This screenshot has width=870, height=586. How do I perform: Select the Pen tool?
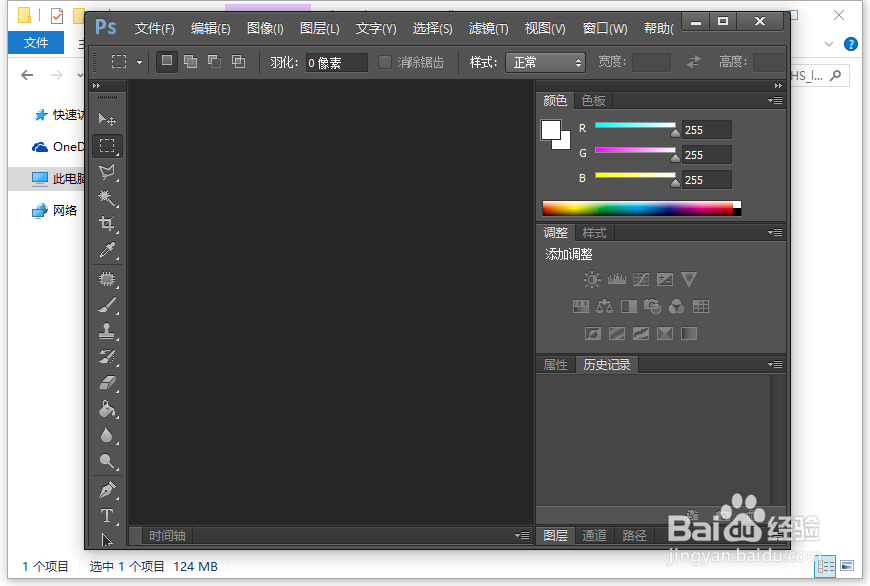(107, 489)
